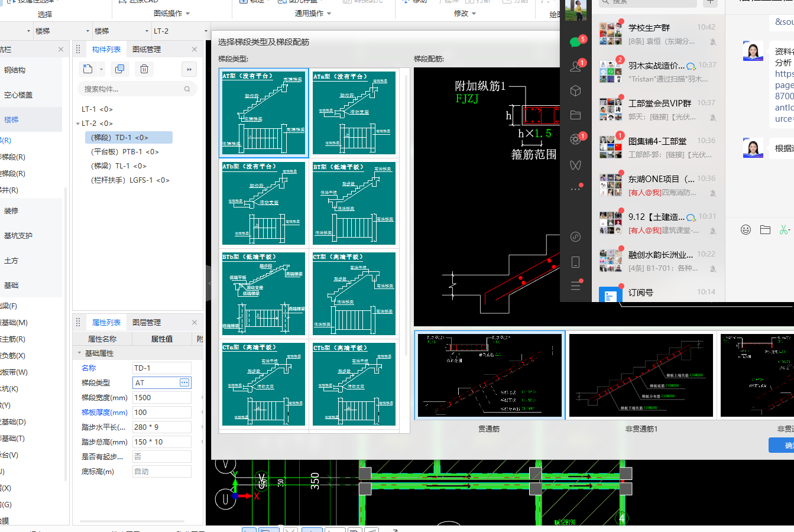Close the 属性列表 panel
The height and width of the screenshot is (532, 794).
pyautogui.click(x=195, y=322)
